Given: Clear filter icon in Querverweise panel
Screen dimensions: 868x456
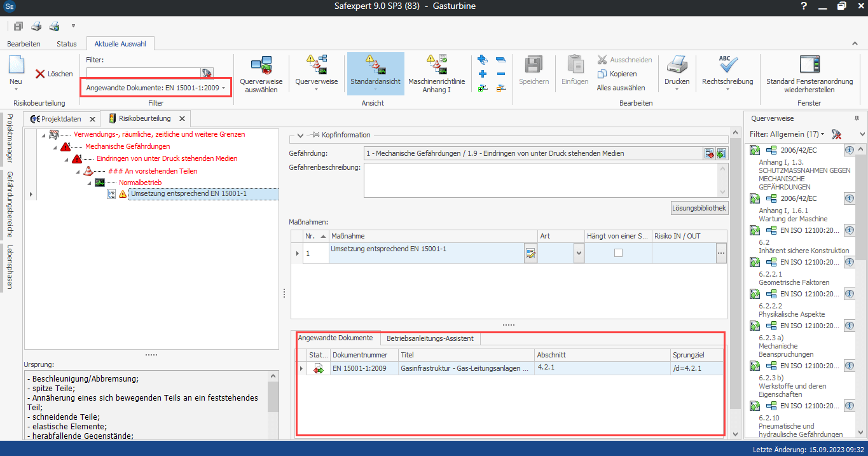Looking at the screenshot, I should point(837,134).
